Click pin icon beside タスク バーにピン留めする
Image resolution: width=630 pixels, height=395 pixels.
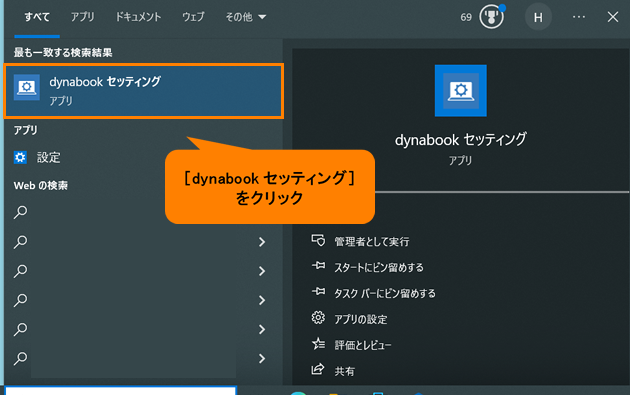[x=318, y=291]
